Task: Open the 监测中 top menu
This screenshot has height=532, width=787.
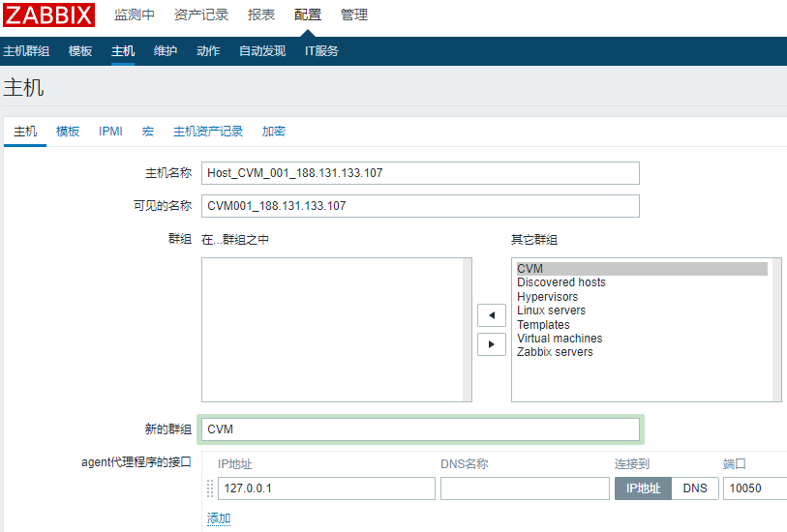Action: (134, 15)
